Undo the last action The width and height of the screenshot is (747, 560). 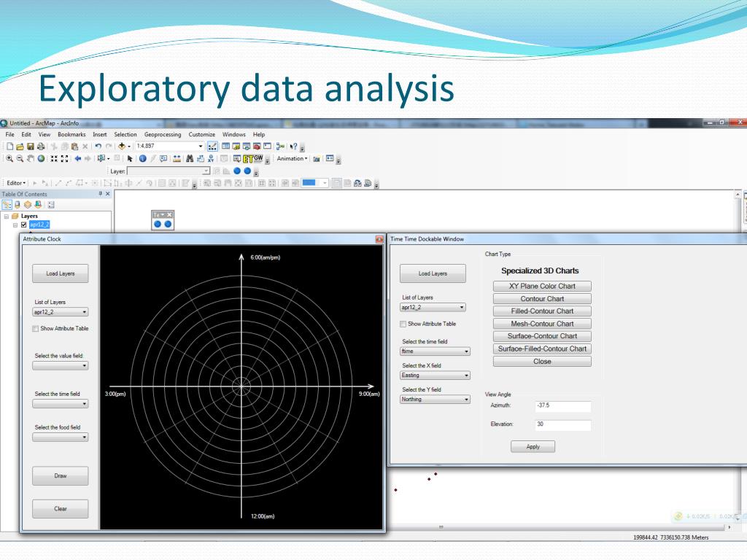pyautogui.click(x=98, y=147)
